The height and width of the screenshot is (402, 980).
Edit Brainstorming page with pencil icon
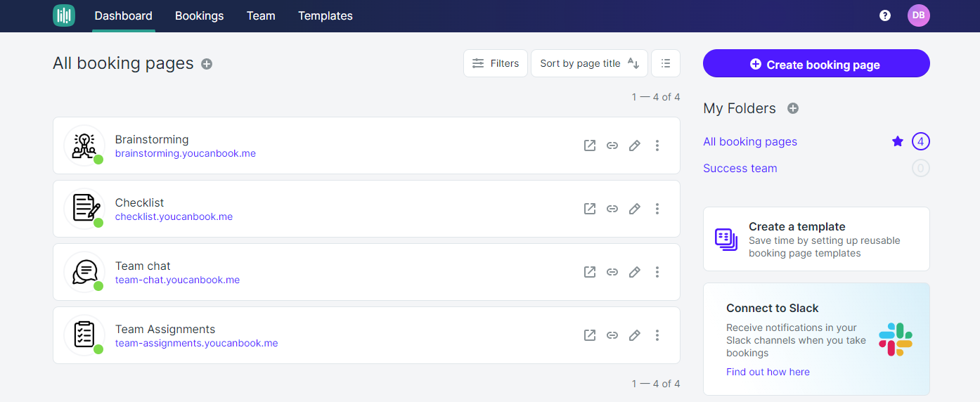[635, 145]
